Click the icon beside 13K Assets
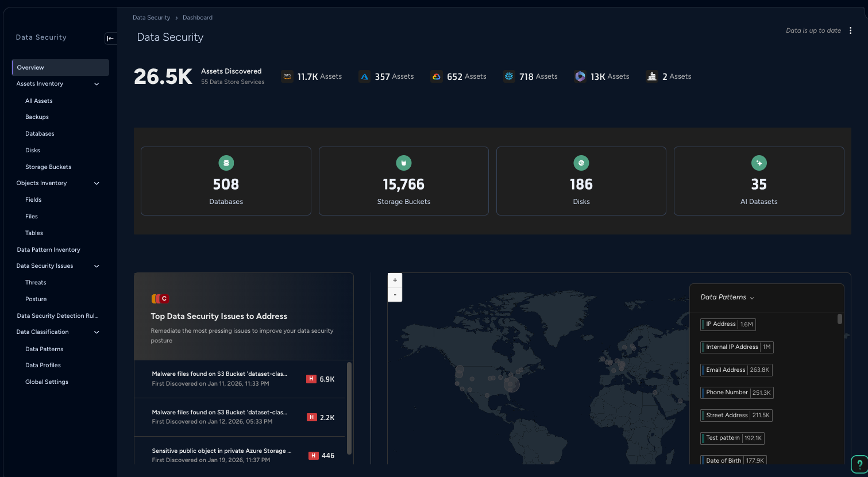This screenshot has width=868, height=477. tap(580, 76)
